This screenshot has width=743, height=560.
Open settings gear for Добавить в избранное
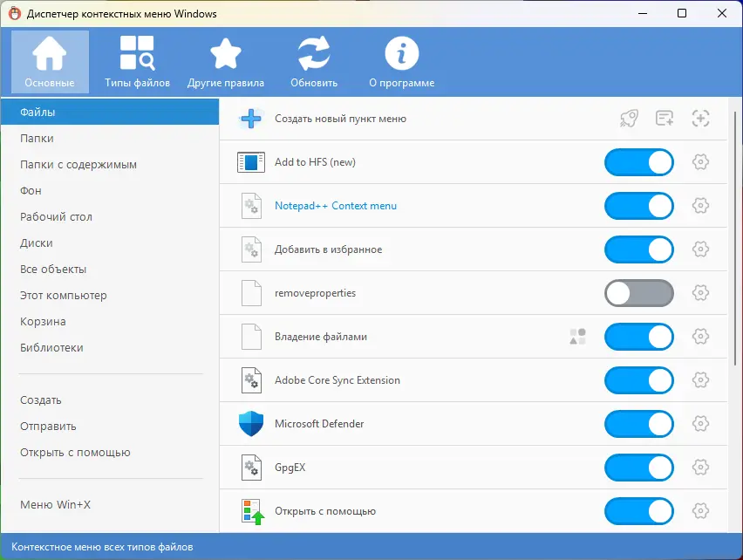(x=700, y=249)
